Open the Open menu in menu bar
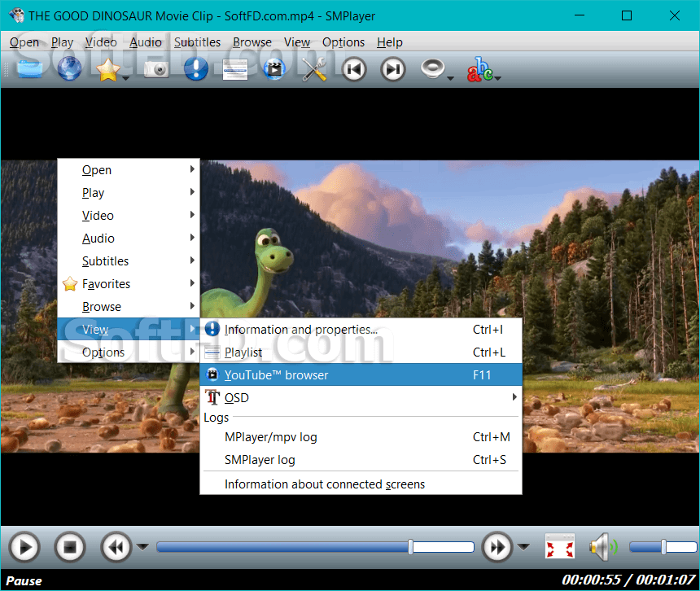700x591 pixels. [x=24, y=42]
